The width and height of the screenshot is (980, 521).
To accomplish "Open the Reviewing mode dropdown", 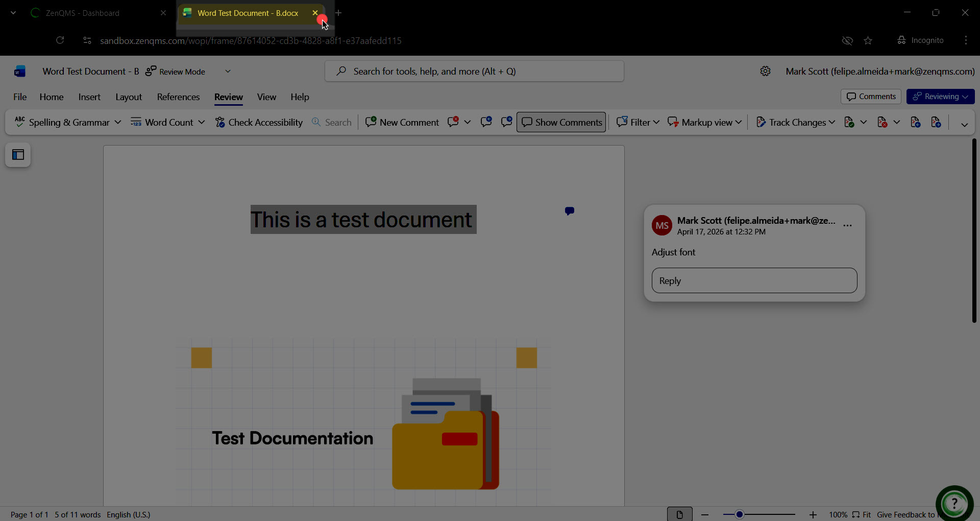I will point(940,97).
